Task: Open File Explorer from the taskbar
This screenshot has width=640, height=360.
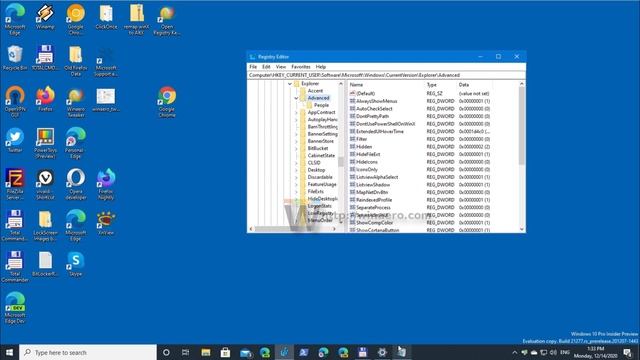Action: [206, 352]
